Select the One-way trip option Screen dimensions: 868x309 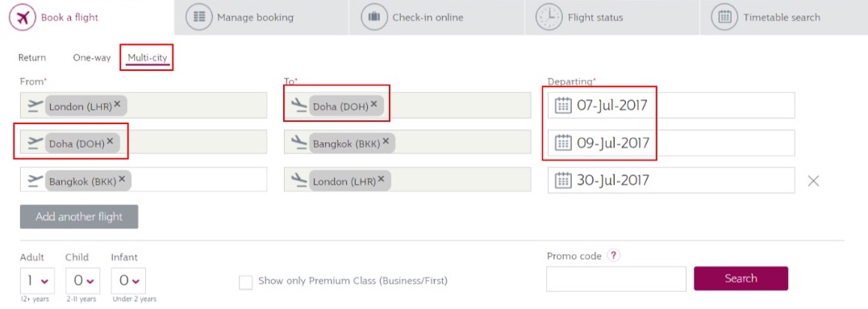coord(92,57)
